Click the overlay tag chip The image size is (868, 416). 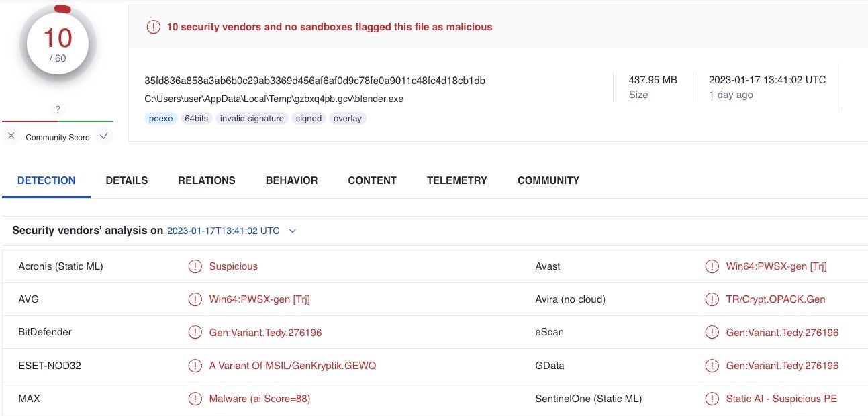pyautogui.click(x=347, y=119)
